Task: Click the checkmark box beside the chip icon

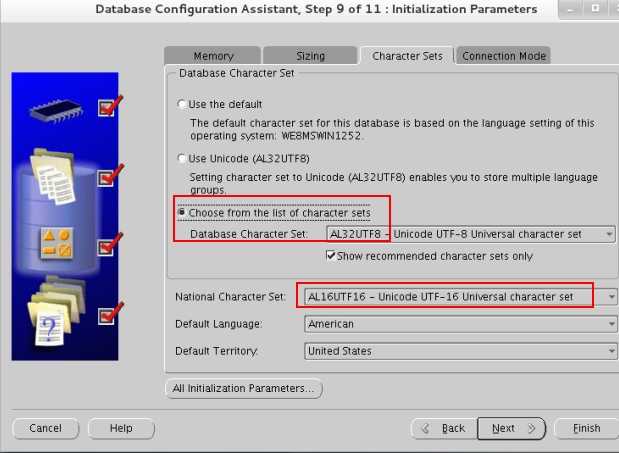Action: coord(106,108)
